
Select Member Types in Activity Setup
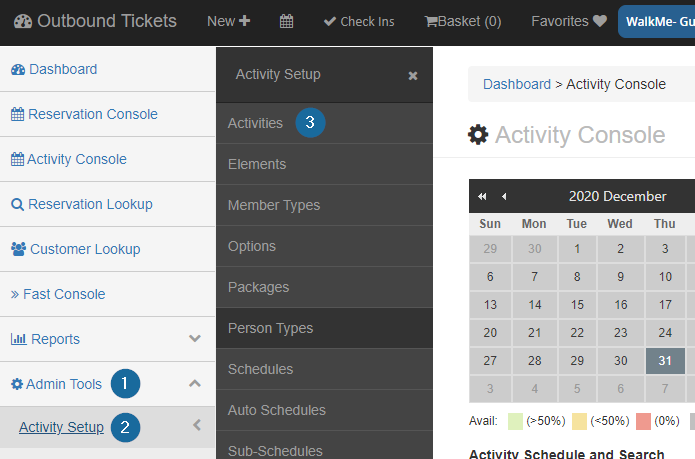(x=324, y=206)
